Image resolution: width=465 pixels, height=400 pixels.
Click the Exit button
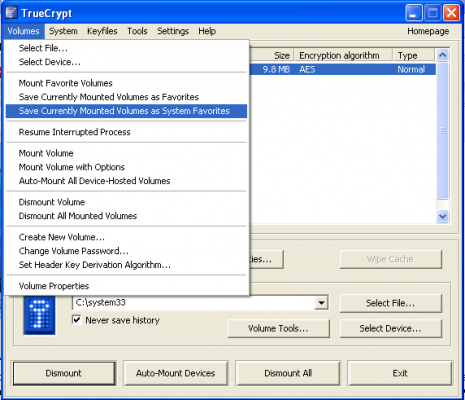[x=400, y=373]
